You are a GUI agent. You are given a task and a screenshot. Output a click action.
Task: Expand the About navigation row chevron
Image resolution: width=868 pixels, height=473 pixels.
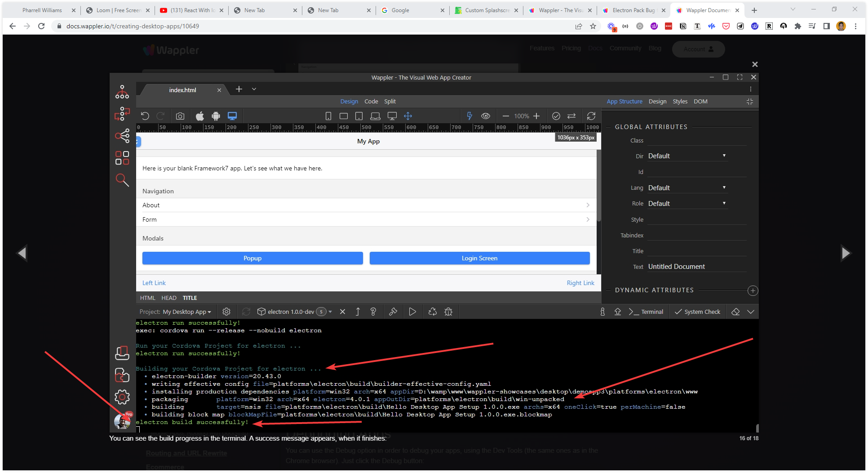588,205
